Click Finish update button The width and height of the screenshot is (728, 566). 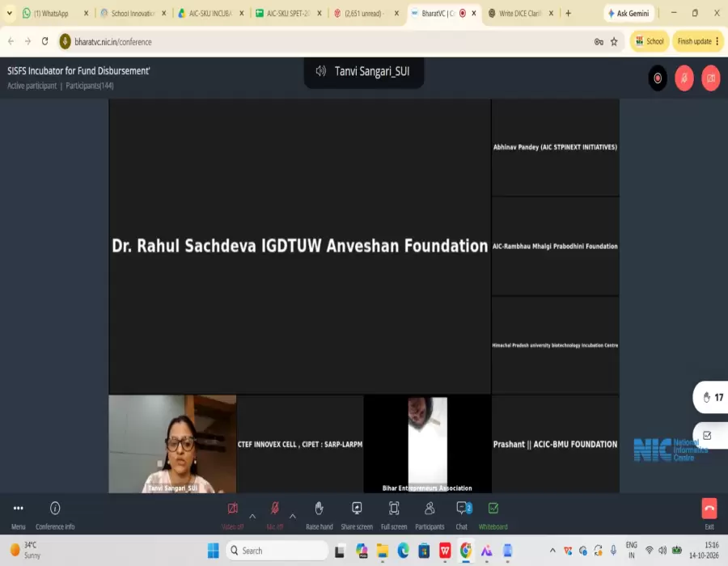(x=698, y=41)
